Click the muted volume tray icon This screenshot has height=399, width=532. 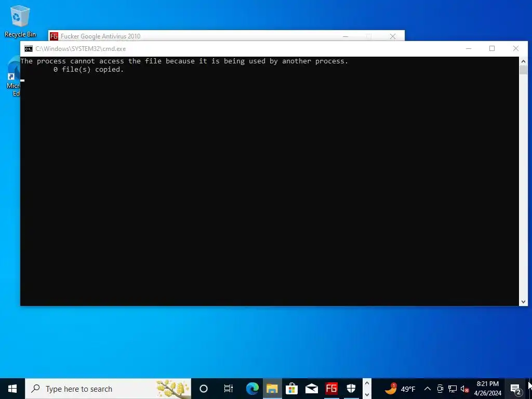click(x=464, y=389)
